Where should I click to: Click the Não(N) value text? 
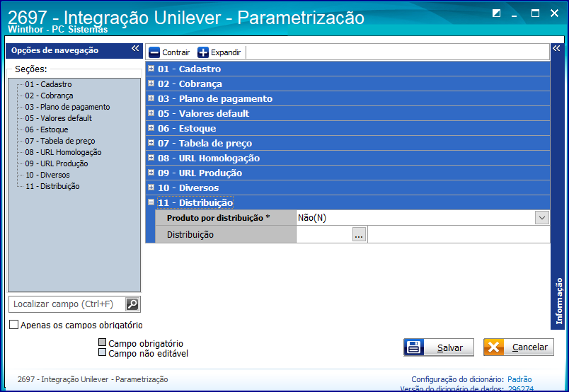(312, 218)
